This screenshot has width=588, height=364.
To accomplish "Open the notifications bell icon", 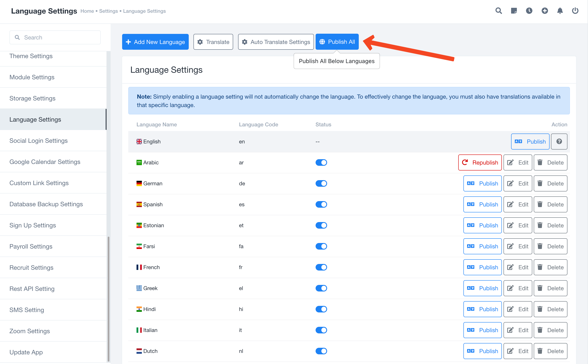I will coord(560,11).
